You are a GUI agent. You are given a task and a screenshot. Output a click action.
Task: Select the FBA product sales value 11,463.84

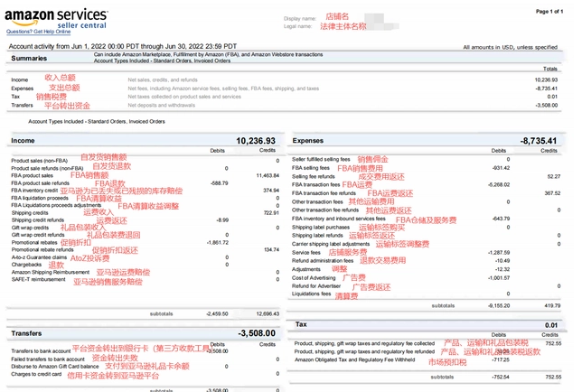(268, 176)
